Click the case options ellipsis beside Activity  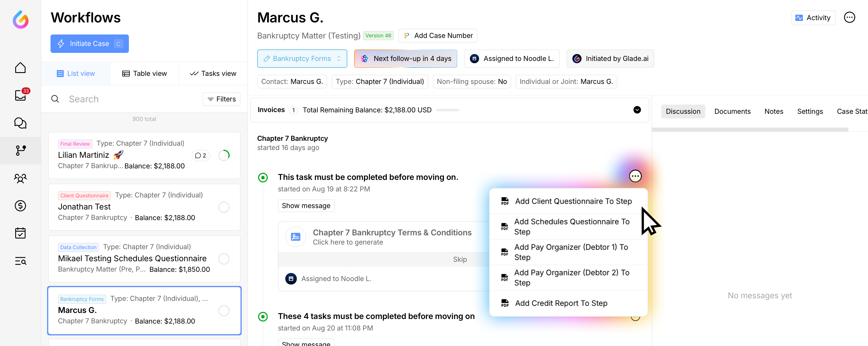(849, 18)
